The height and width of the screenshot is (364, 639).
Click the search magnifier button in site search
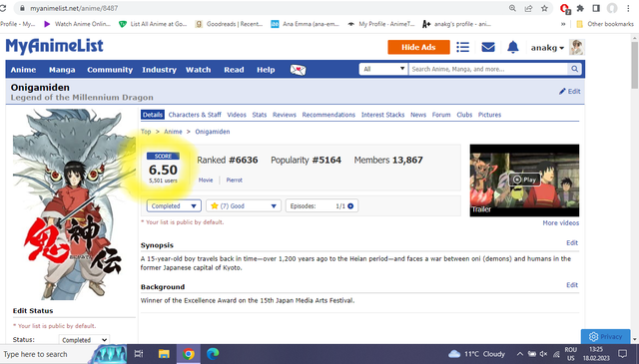tap(574, 69)
